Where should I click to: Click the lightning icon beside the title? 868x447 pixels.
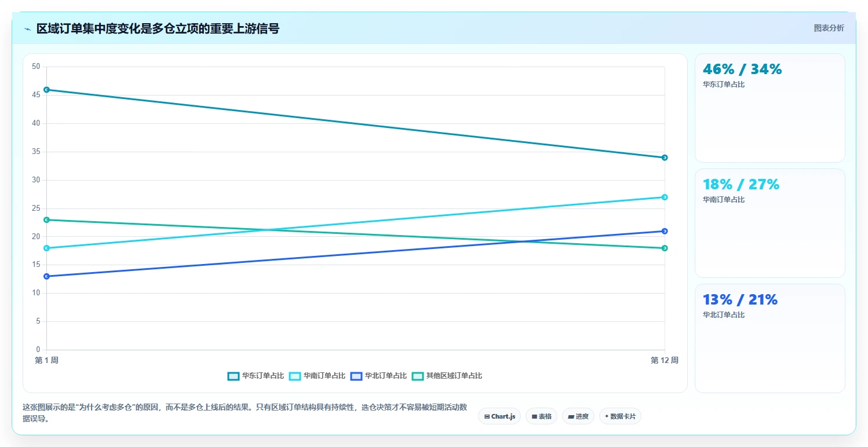[x=27, y=28]
